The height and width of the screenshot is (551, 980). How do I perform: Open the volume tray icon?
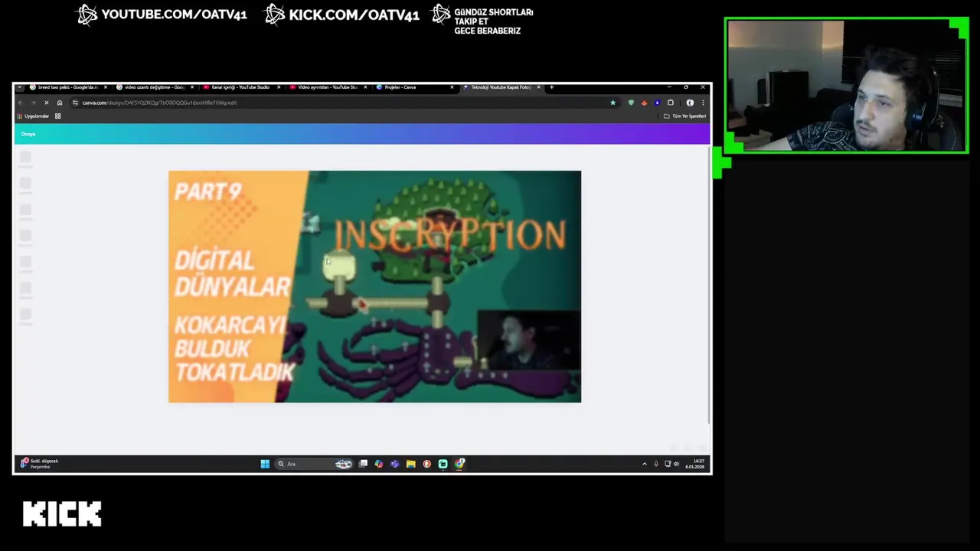[x=676, y=464]
